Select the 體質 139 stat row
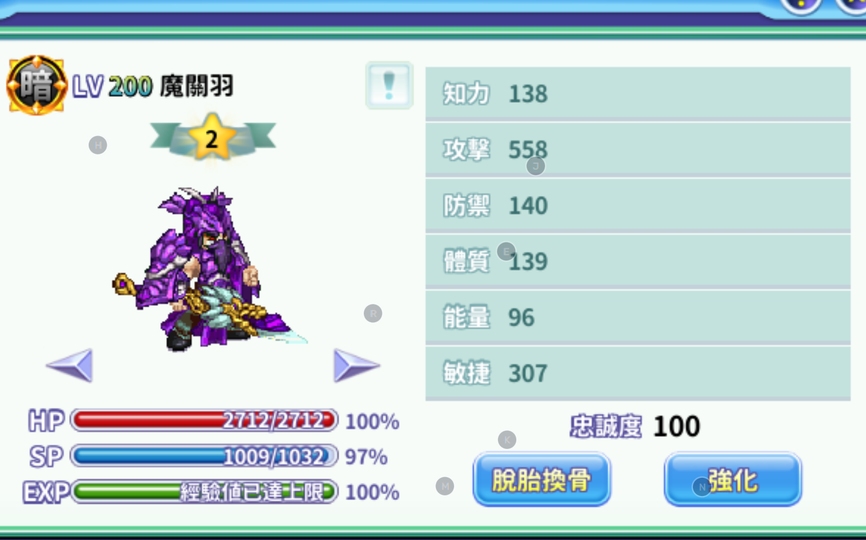The height and width of the screenshot is (540, 866). (638, 261)
